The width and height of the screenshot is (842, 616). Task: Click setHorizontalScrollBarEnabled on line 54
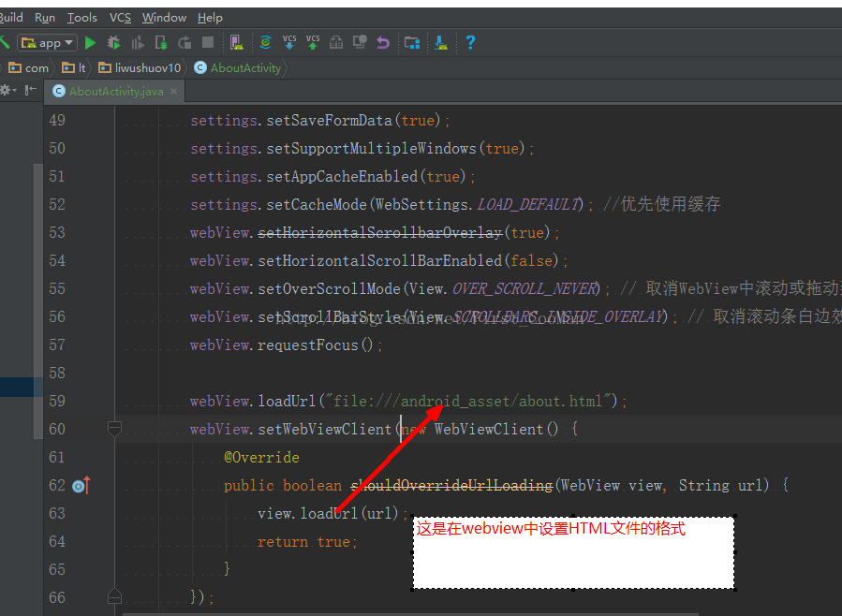[x=380, y=261]
